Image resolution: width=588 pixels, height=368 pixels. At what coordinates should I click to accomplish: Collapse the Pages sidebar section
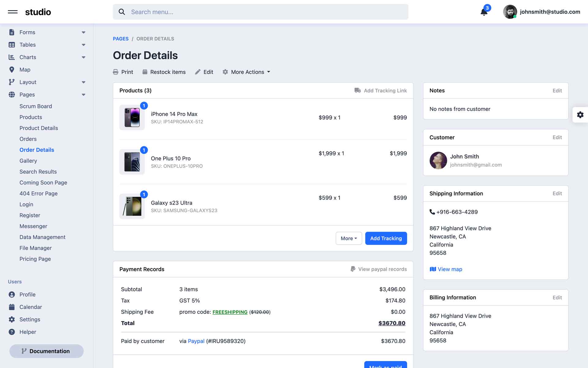click(x=83, y=95)
